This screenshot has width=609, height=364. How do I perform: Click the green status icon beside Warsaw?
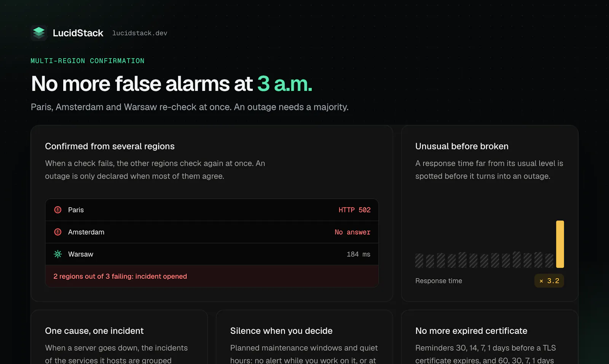(x=58, y=254)
